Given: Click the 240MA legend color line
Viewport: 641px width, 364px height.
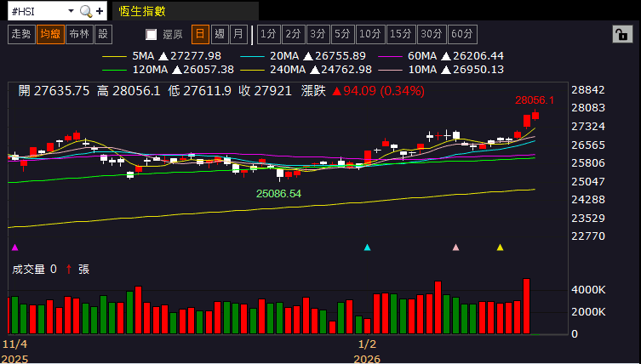Looking at the screenshot, I should (252, 71).
